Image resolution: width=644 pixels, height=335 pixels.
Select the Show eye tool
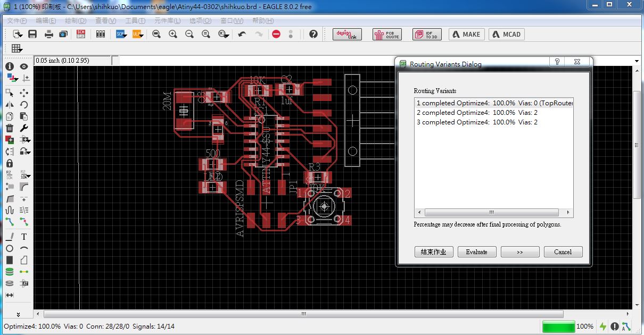[23, 66]
